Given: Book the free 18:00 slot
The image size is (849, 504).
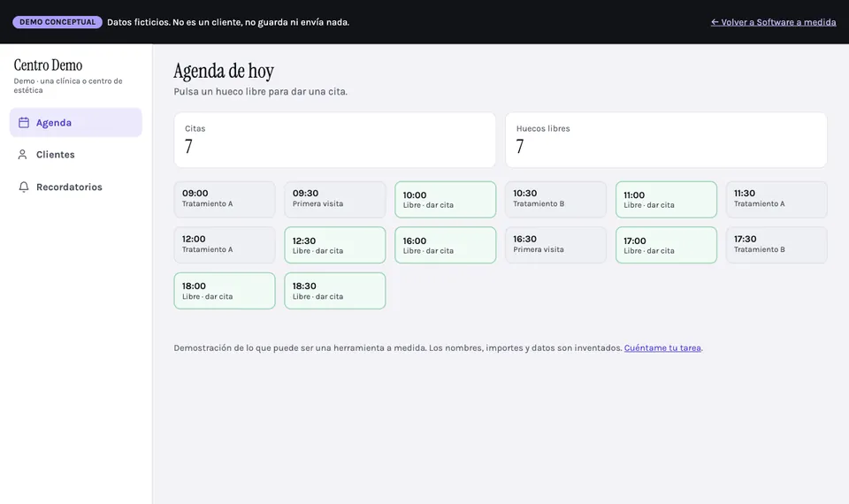Looking at the screenshot, I should point(224,291).
